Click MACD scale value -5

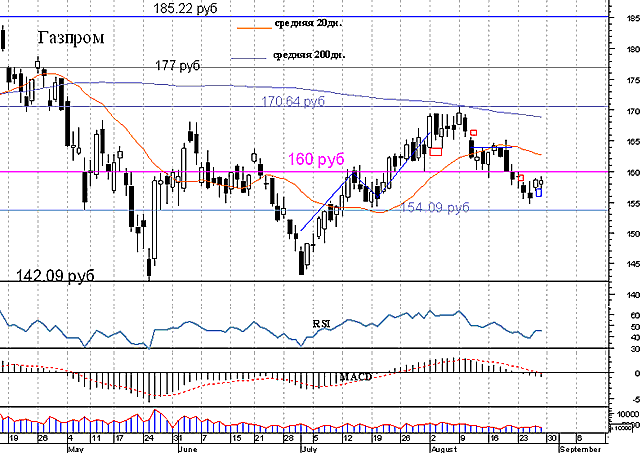[x=635, y=400]
